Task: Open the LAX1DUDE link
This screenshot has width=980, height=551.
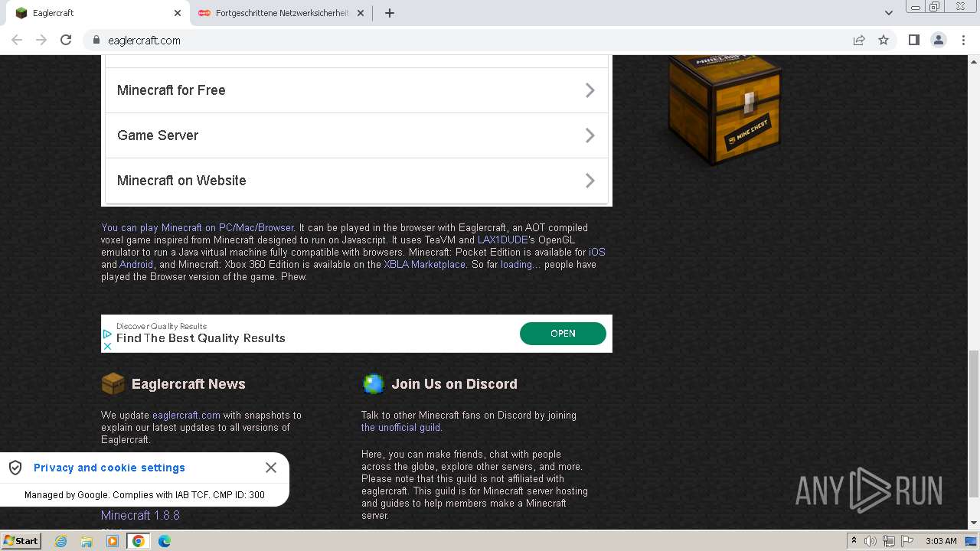Action: (502, 240)
